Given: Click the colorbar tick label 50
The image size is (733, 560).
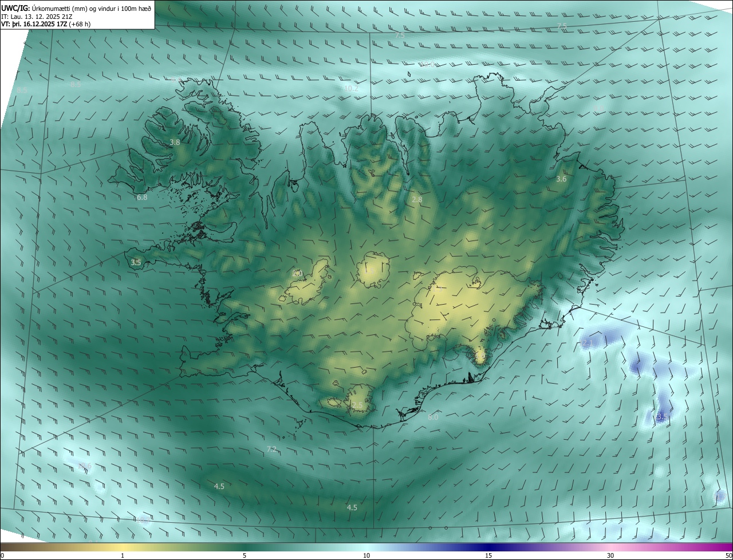Looking at the screenshot, I should pyautogui.click(x=728, y=555).
